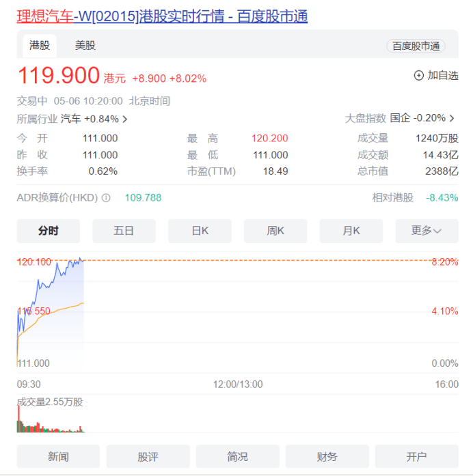This screenshot has height=476, width=473.
Task: Select the 日K chart tab
Action: click(200, 231)
